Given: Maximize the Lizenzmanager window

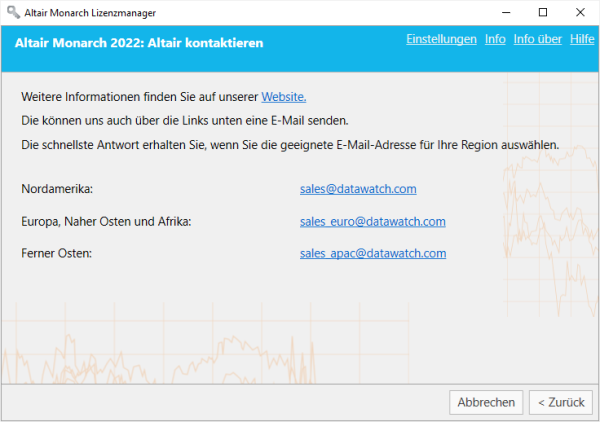Looking at the screenshot, I should [x=543, y=12].
